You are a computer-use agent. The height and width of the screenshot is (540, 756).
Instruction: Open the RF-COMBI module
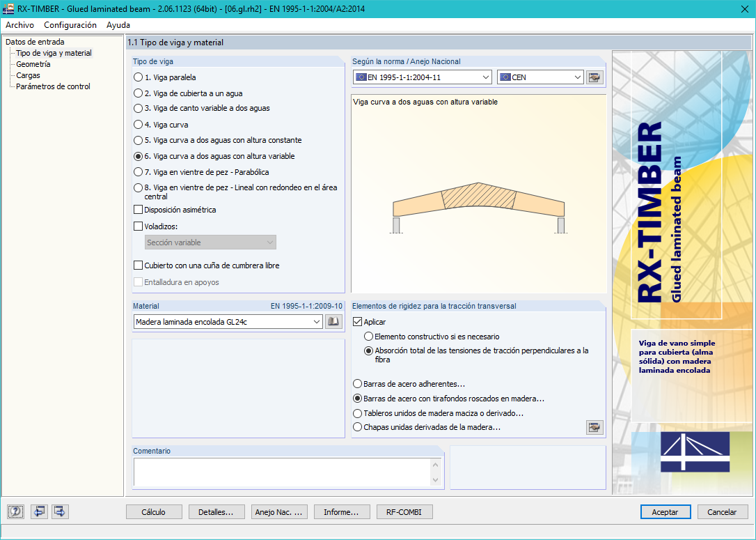tap(404, 511)
